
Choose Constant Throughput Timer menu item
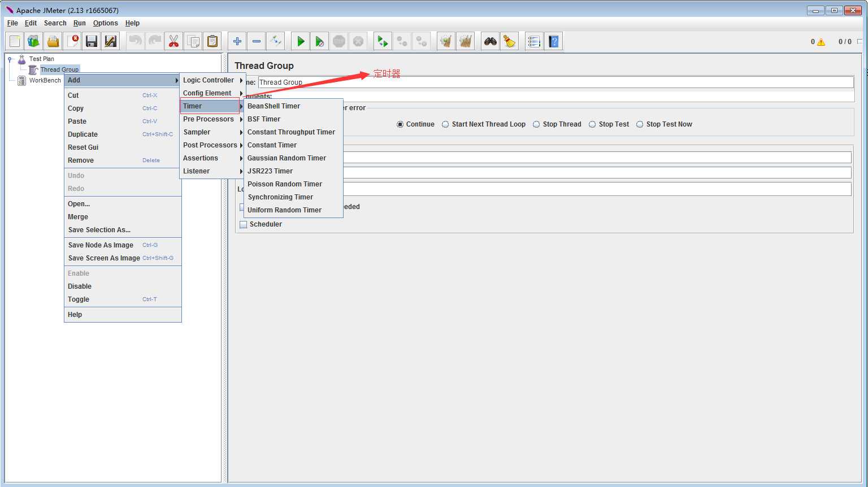click(x=293, y=132)
